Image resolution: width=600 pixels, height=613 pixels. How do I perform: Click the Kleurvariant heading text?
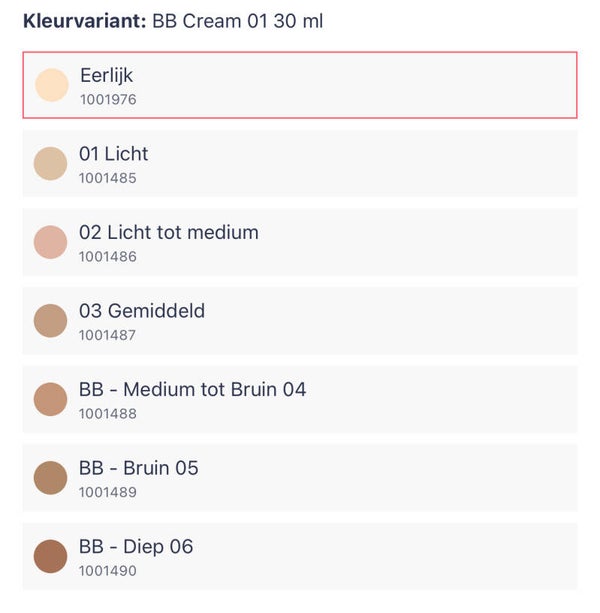[x=85, y=21]
